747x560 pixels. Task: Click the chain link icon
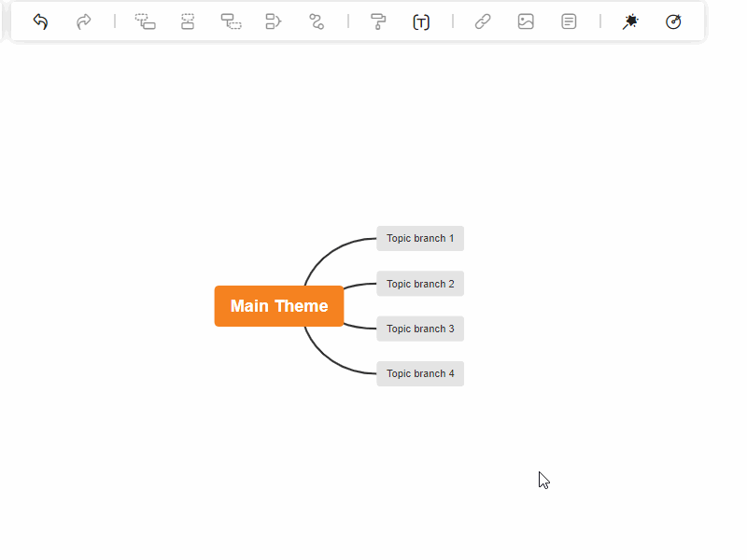coord(483,21)
